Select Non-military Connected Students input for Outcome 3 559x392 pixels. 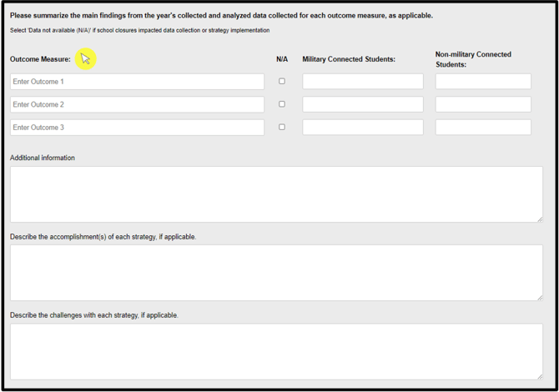click(483, 128)
